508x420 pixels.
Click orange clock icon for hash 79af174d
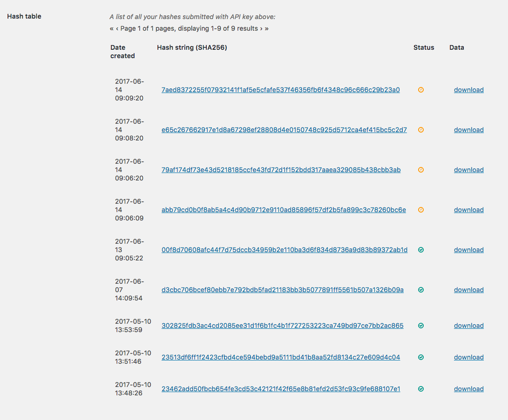[x=421, y=170]
